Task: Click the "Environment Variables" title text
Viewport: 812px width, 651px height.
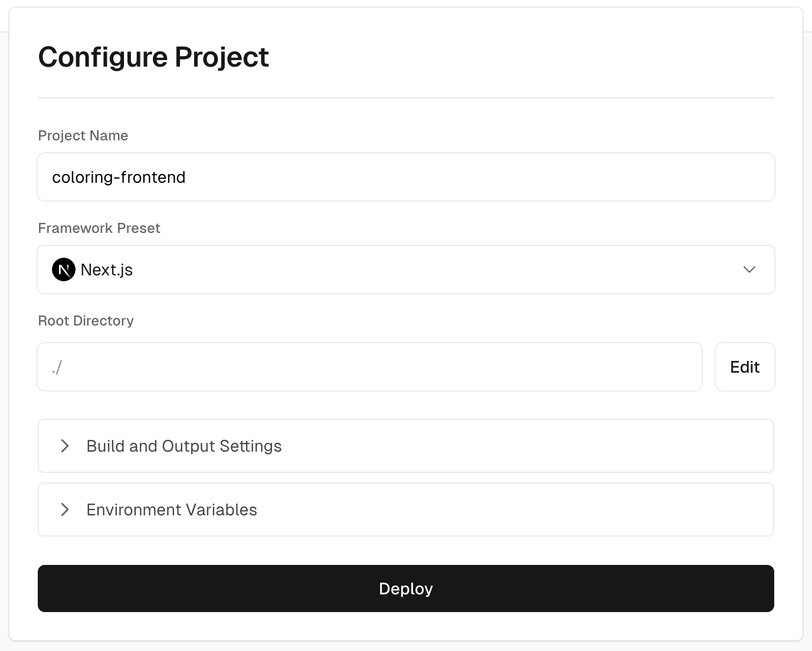Action: (x=172, y=509)
